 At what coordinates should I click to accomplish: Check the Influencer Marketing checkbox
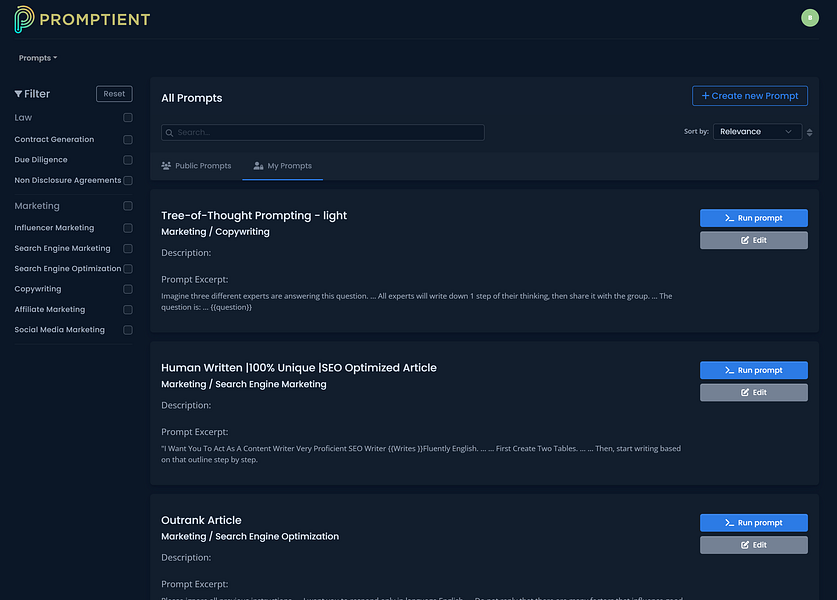[128, 228]
